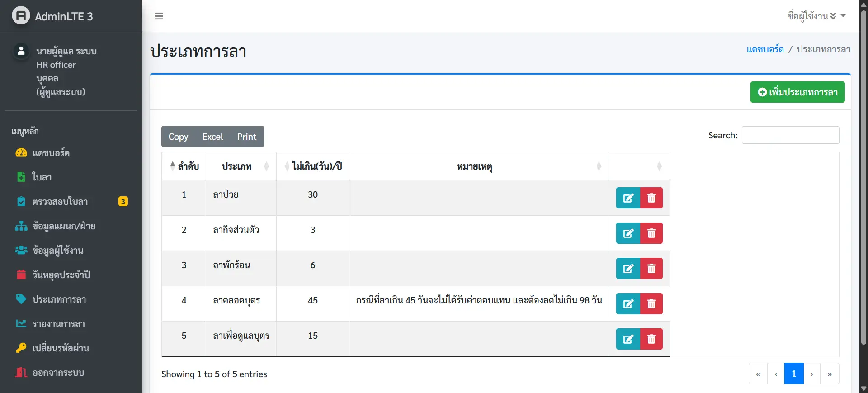This screenshot has height=393, width=868.
Task: Click the เพิ่มประเภทการลา button
Action: [x=797, y=92]
